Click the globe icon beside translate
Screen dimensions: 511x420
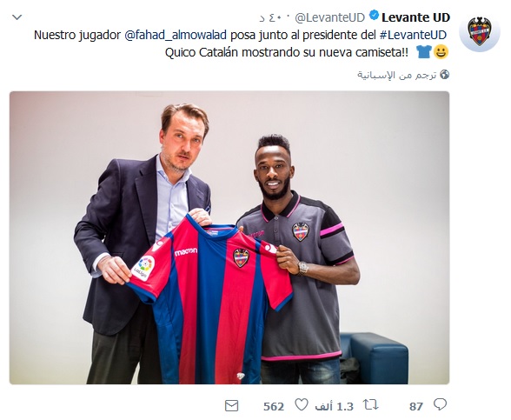[x=445, y=75]
